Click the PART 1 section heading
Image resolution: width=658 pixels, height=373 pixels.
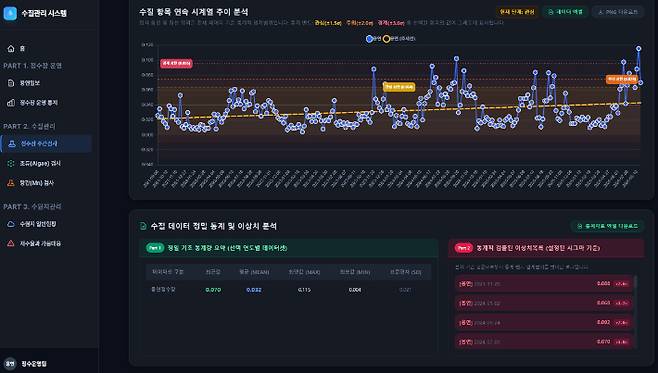click(32, 66)
